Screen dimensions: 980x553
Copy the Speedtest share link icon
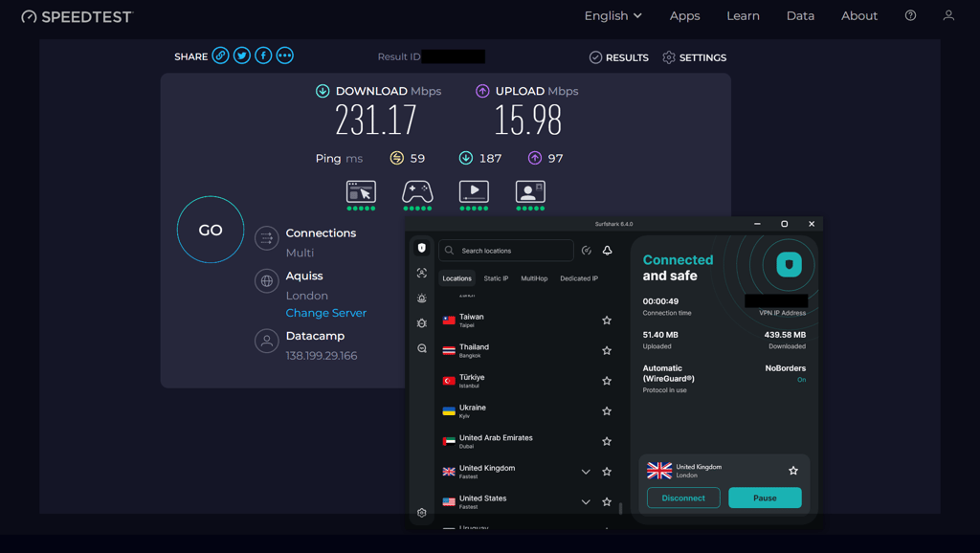220,55
